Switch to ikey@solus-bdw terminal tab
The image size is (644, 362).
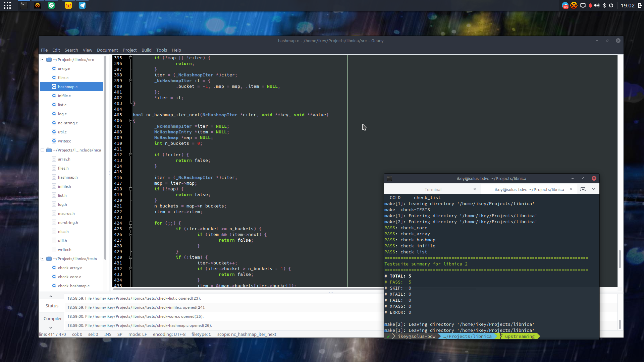[529, 189]
